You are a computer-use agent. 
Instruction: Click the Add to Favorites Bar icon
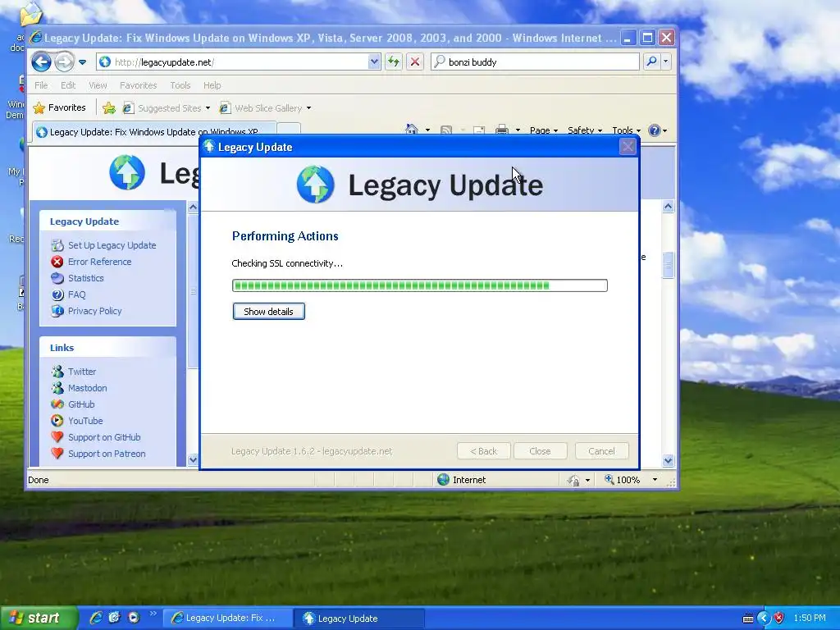pyautogui.click(x=109, y=108)
